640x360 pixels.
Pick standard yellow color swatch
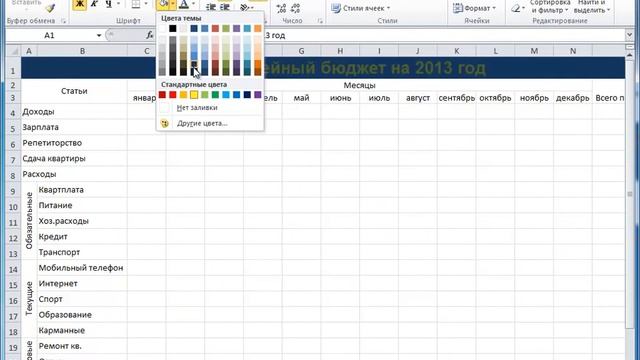194,95
